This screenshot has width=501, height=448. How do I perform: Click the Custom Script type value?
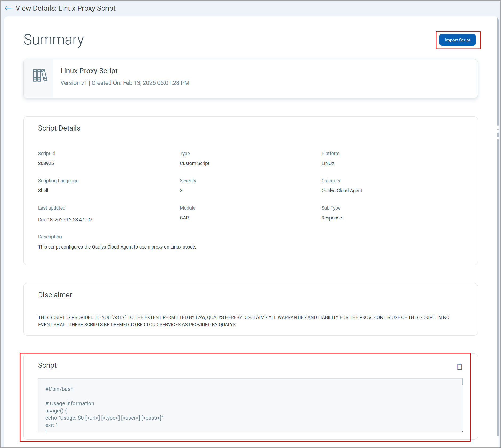pos(194,163)
